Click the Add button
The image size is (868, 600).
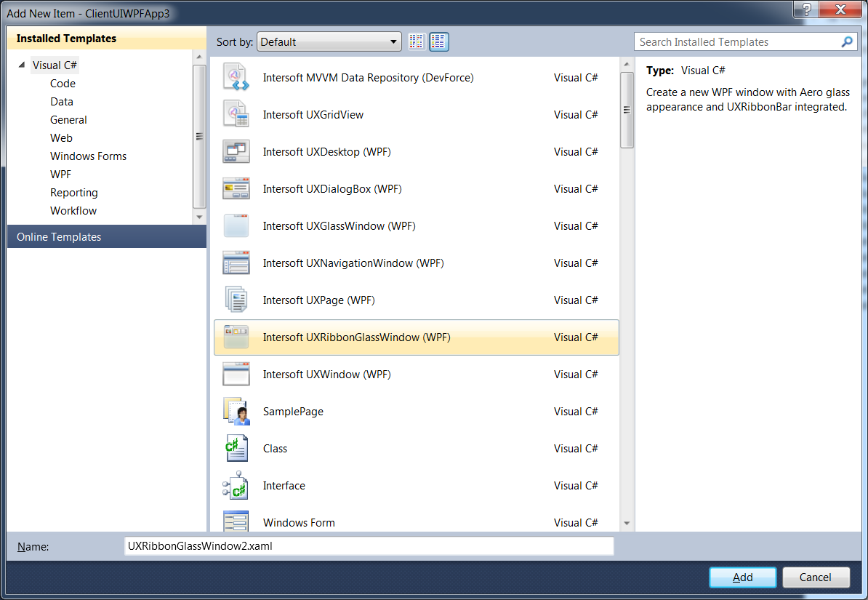coord(742,577)
